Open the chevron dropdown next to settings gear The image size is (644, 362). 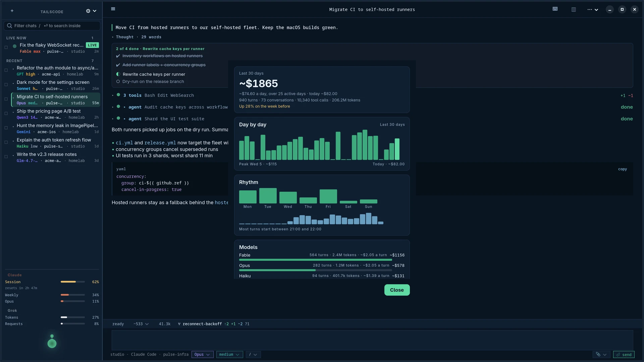[95, 11]
